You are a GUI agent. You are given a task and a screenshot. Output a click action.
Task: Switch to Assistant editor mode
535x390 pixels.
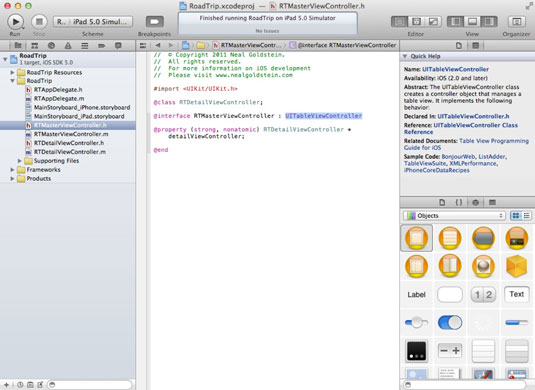[416, 22]
